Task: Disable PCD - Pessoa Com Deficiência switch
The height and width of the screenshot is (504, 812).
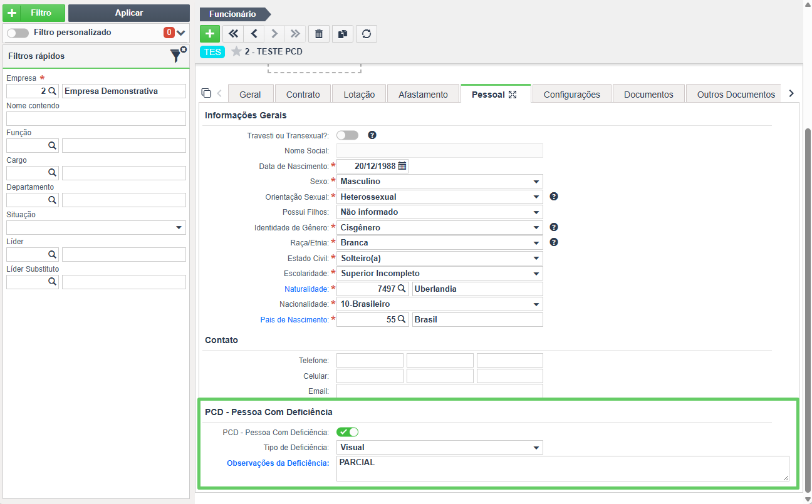Action: (348, 432)
